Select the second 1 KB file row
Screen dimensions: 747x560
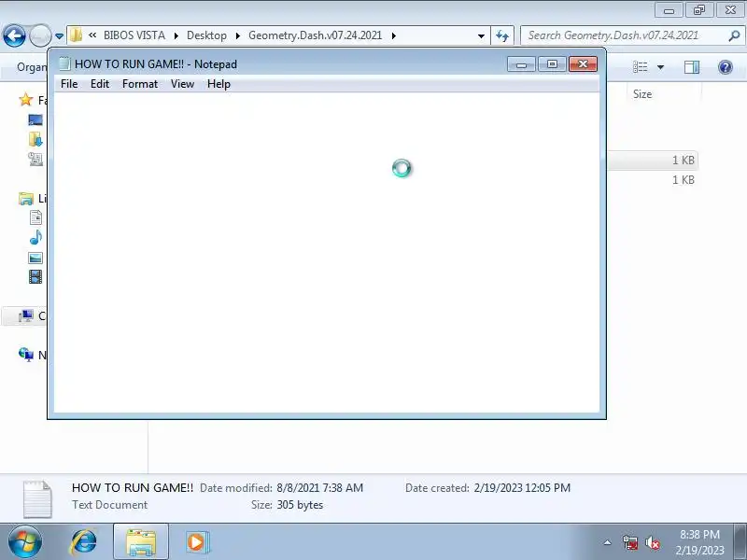point(653,180)
